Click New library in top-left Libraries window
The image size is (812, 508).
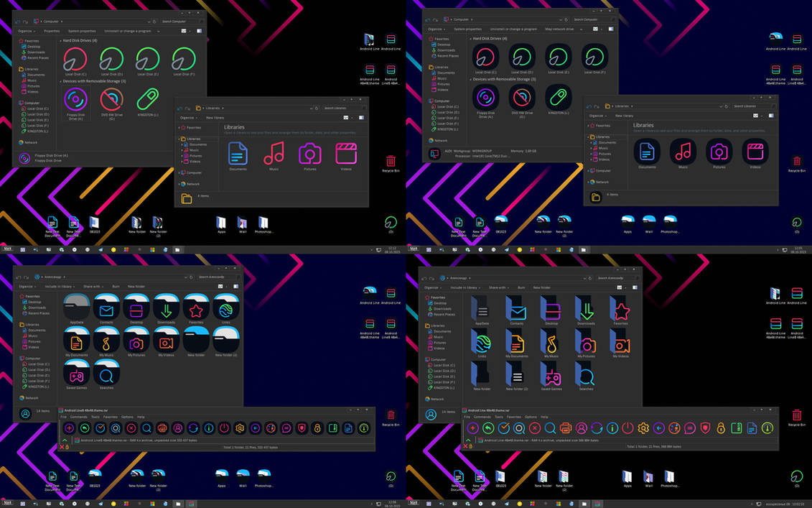215,118
